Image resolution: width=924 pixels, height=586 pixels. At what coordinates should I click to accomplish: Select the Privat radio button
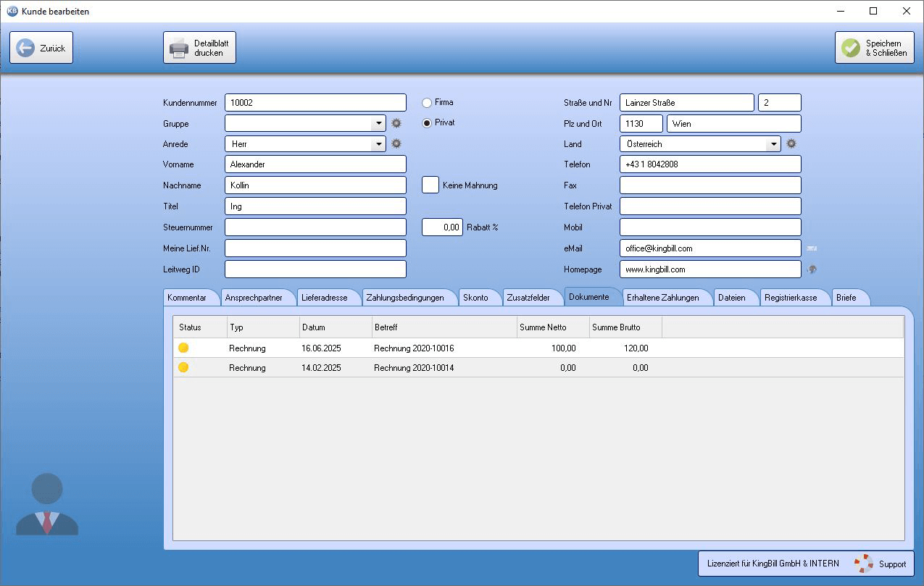click(427, 123)
